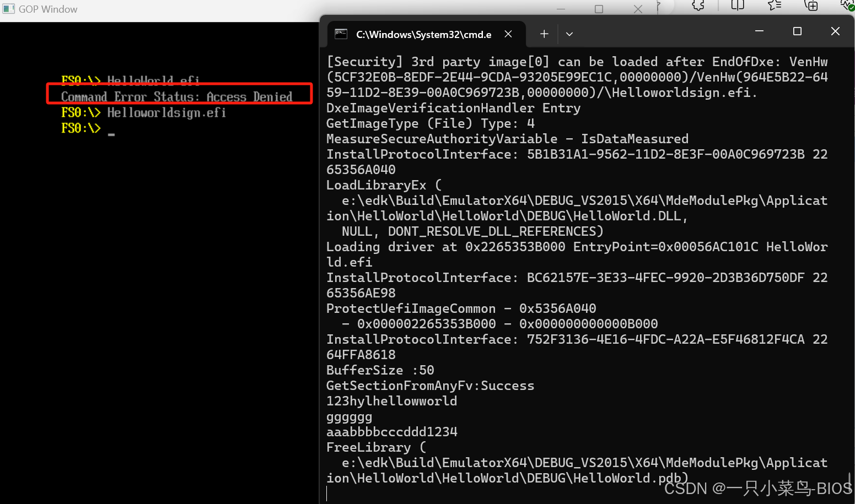Open the browser extensions puzzle icon
Viewport: 855px width, 504px height.
698,6
